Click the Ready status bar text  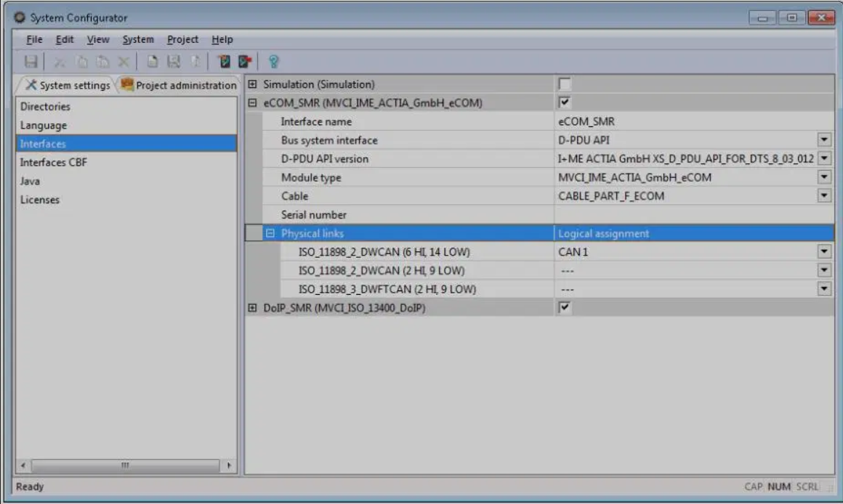pyautogui.click(x=30, y=487)
